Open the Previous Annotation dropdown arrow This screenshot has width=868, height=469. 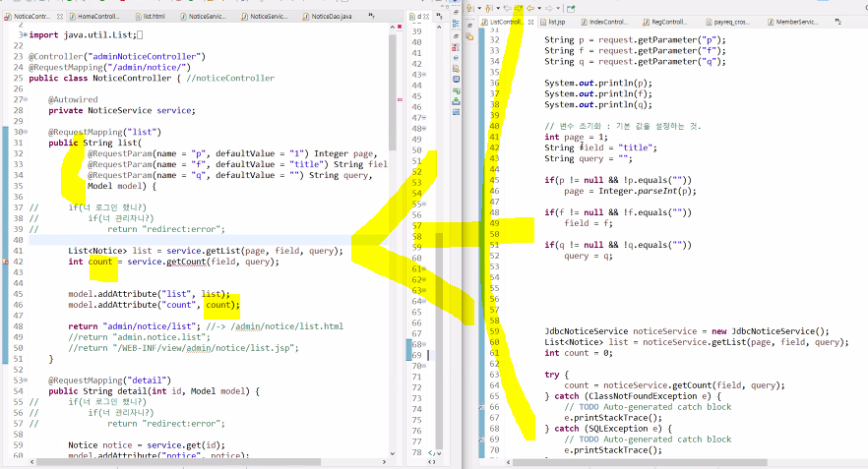[498, 8]
